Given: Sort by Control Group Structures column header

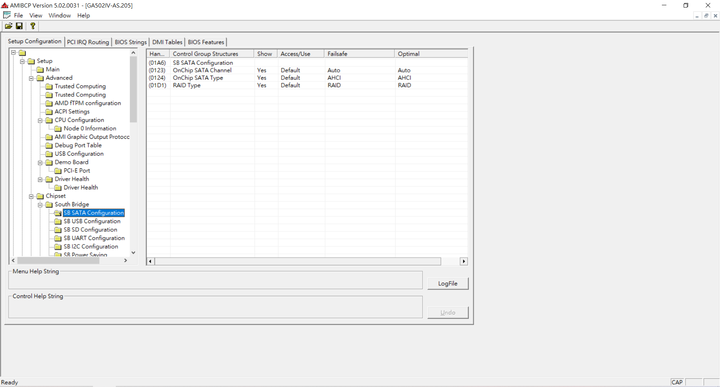Looking at the screenshot, I should tap(212, 54).
